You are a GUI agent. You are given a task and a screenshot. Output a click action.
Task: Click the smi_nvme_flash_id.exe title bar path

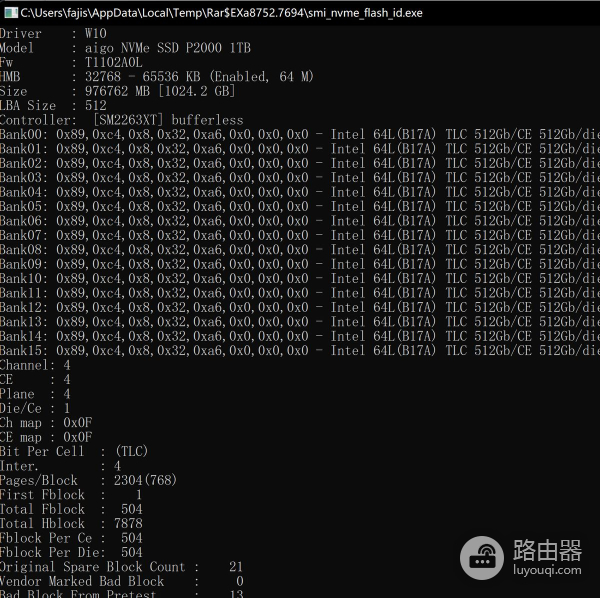point(222,13)
